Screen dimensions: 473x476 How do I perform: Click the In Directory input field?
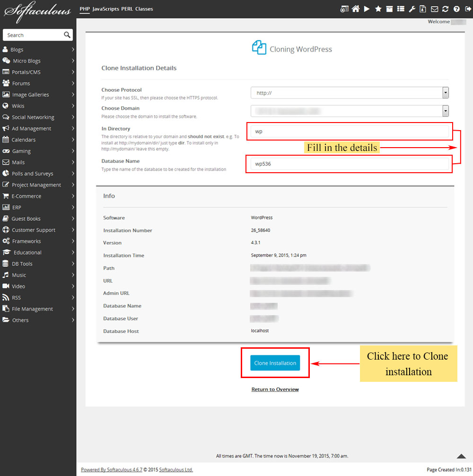(x=349, y=132)
